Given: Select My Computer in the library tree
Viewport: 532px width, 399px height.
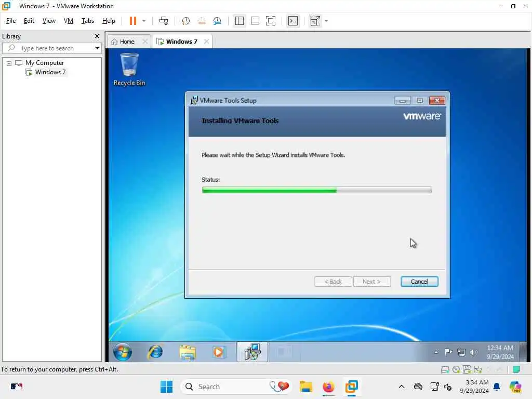Looking at the screenshot, I should (x=45, y=63).
